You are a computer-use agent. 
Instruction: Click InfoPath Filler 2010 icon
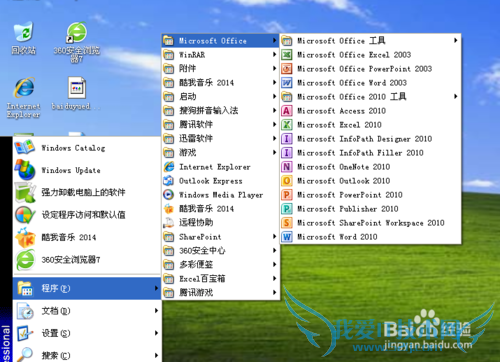(x=287, y=153)
